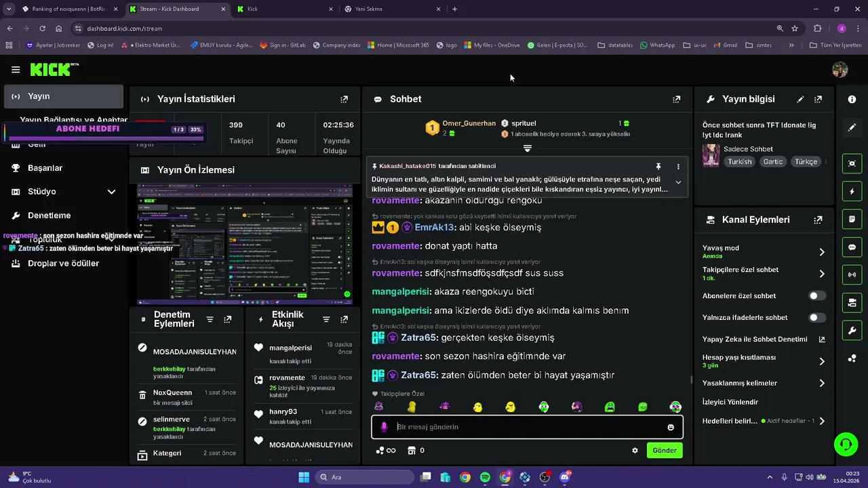Click the broadcast signal icon in right sidebar

pos(852,274)
